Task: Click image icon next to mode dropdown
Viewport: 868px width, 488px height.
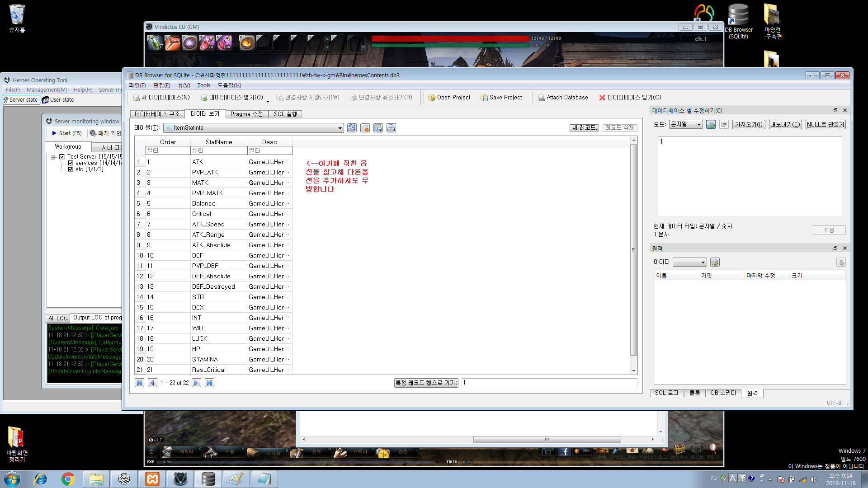Action: point(711,124)
